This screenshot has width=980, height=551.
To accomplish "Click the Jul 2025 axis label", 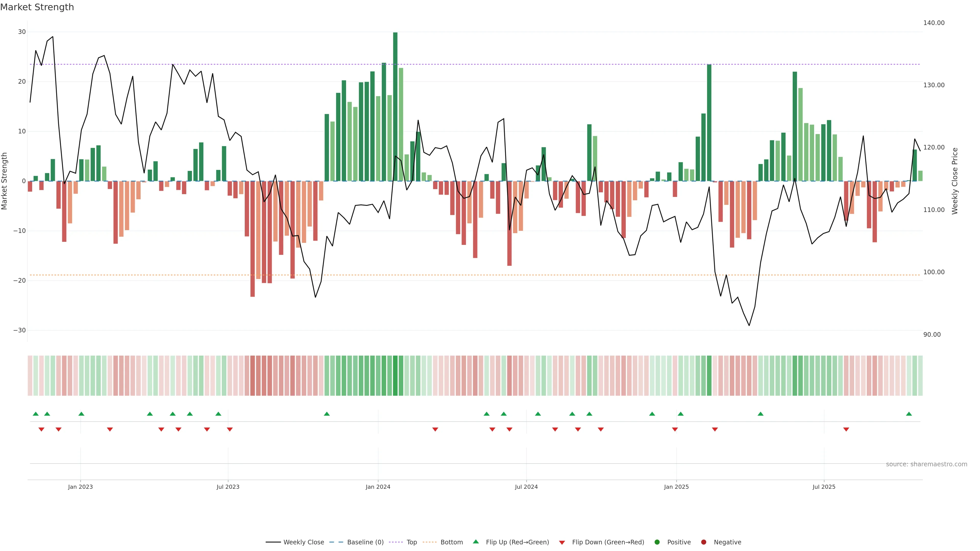I will click(x=824, y=487).
